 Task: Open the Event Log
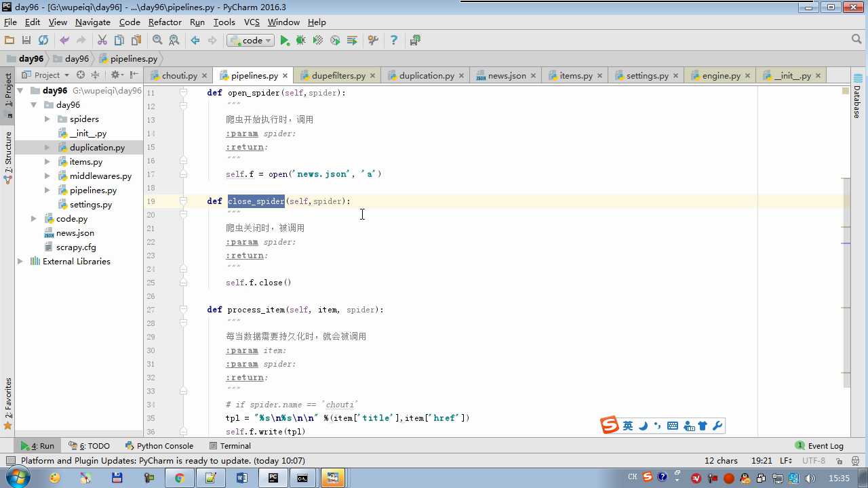point(820,446)
